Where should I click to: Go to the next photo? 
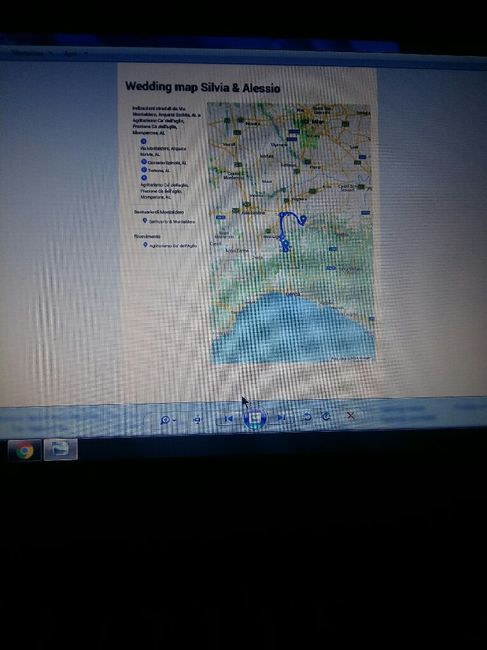click(x=281, y=417)
